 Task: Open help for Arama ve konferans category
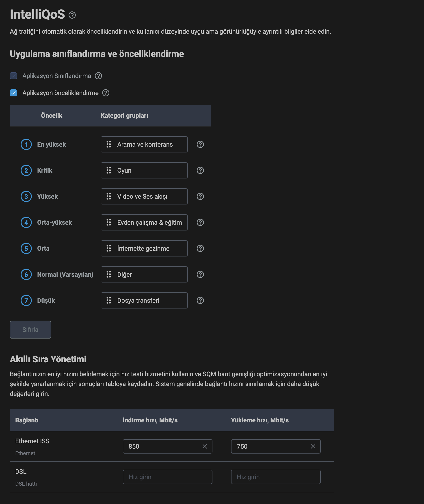[200, 144]
